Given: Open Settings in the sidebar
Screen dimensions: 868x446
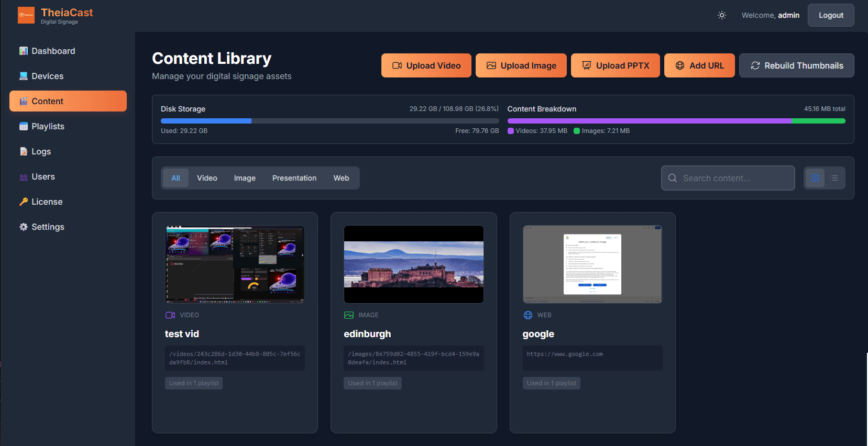Looking at the screenshot, I should tap(68, 227).
